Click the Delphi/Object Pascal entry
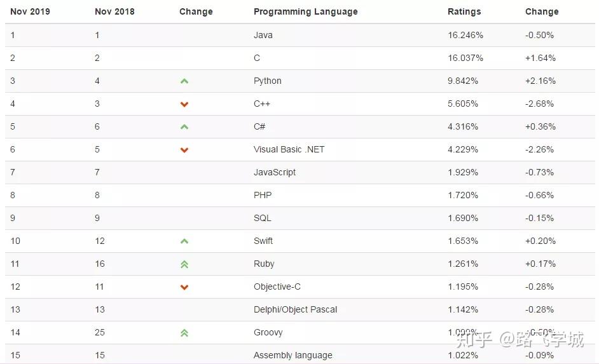This screenshot has width=599, height=364. pyautogui.click(x=295, y=309)
